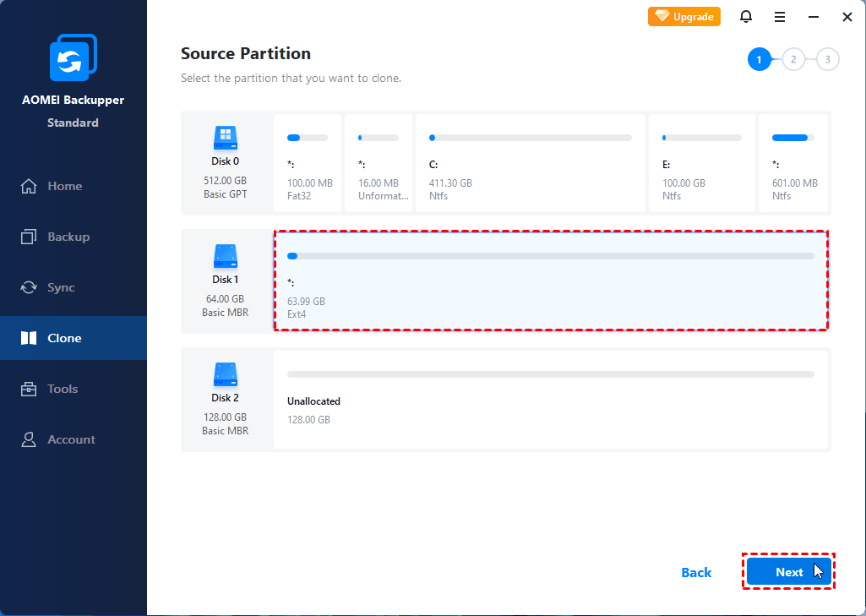Click the Disk 1 drive icon
The width and height of the screenshot is (866, 616).
pyautogui.click(x=225, y=255)
